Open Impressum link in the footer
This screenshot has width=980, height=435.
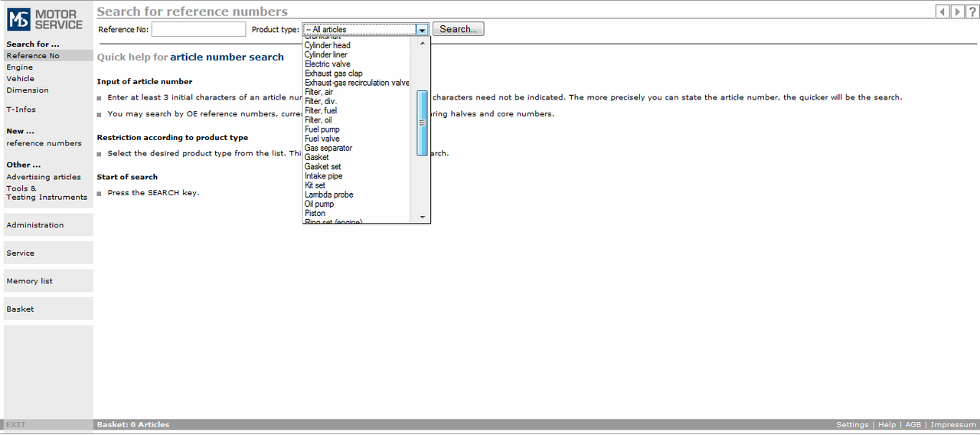click(x=953, y=424)
